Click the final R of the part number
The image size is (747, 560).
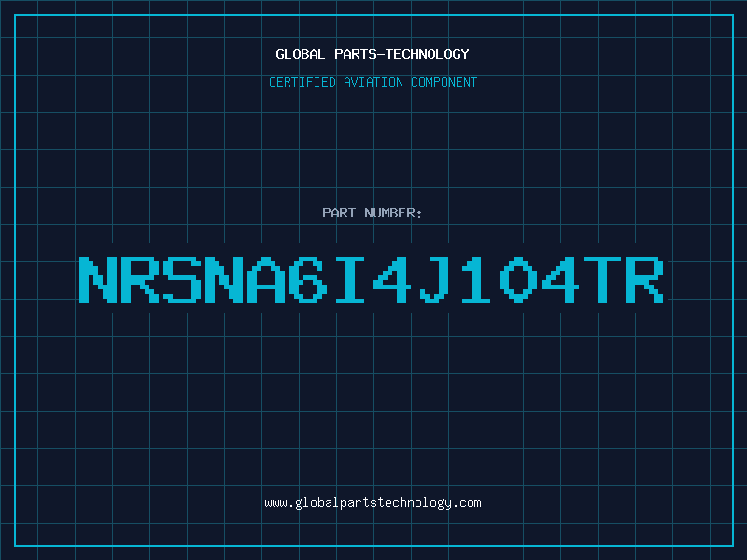pyautogui.click(x=644, y=280)
